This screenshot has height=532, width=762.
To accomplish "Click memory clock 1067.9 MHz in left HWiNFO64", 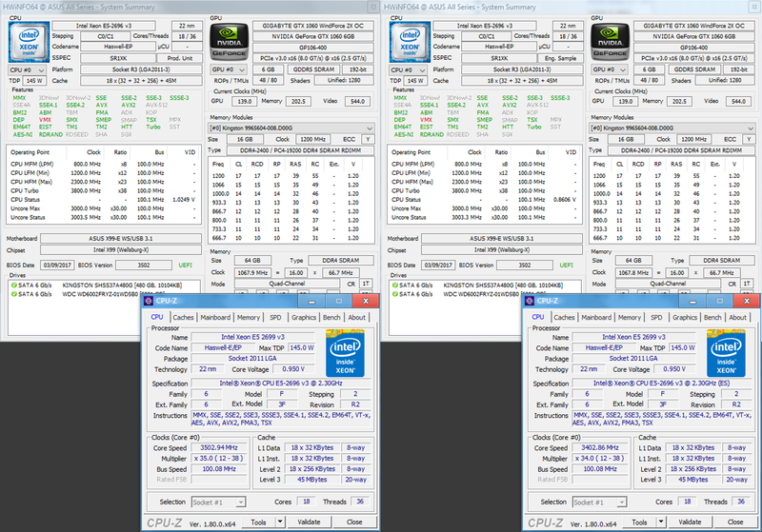I will click(253, 272).
